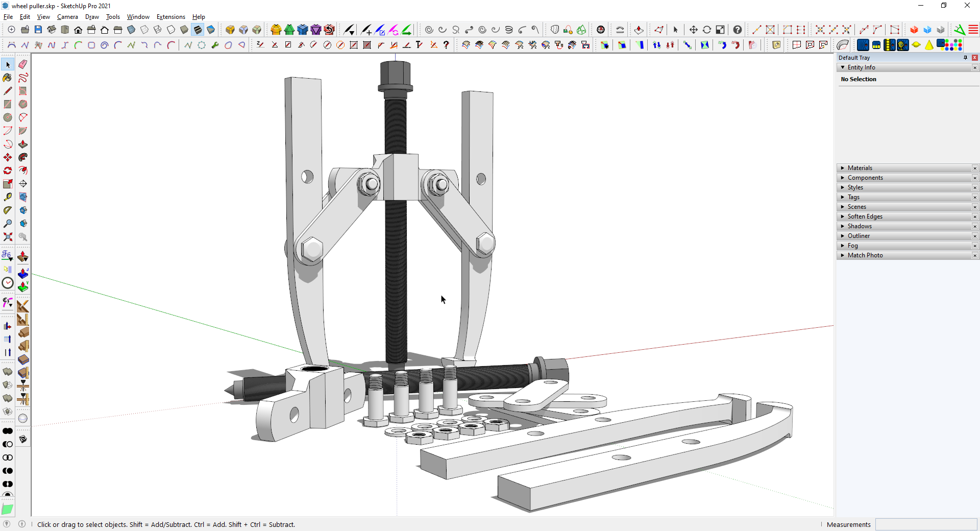Click the red horizontal lines icon
The height and width of the screenshot is (531, 980).
coord(973,30)
